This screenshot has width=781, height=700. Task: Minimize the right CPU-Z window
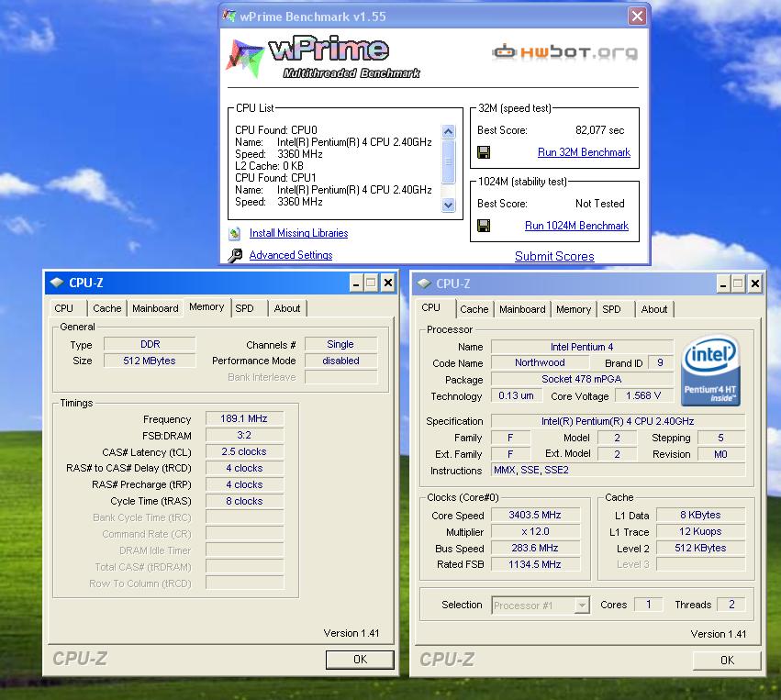(x=723, y=283)
